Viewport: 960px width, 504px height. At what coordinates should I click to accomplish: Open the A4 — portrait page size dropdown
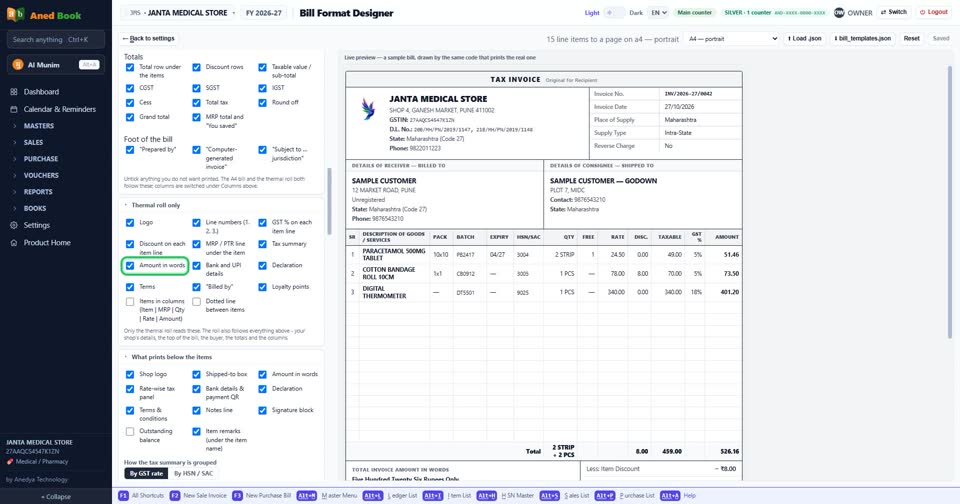(732, 39)
